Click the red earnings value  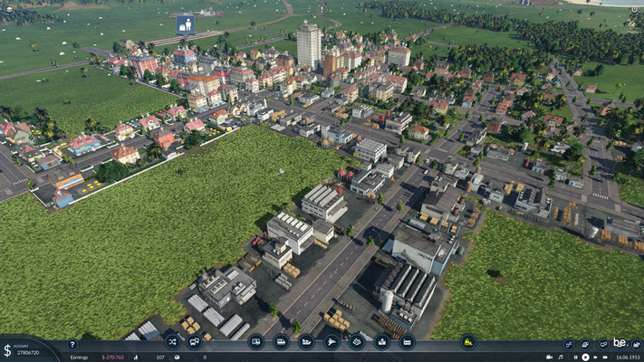click(113, 357)
